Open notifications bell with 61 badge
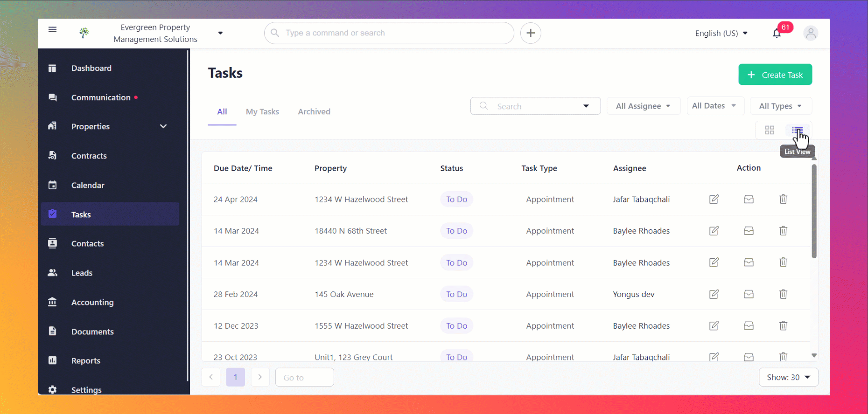The image size is (868, 414). click(x=777, y=33)
